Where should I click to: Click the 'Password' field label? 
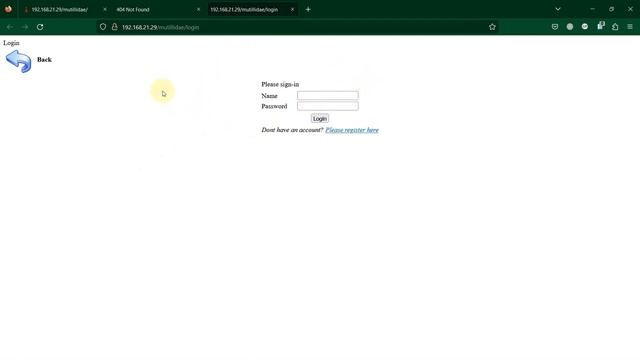tap(274, 106)
